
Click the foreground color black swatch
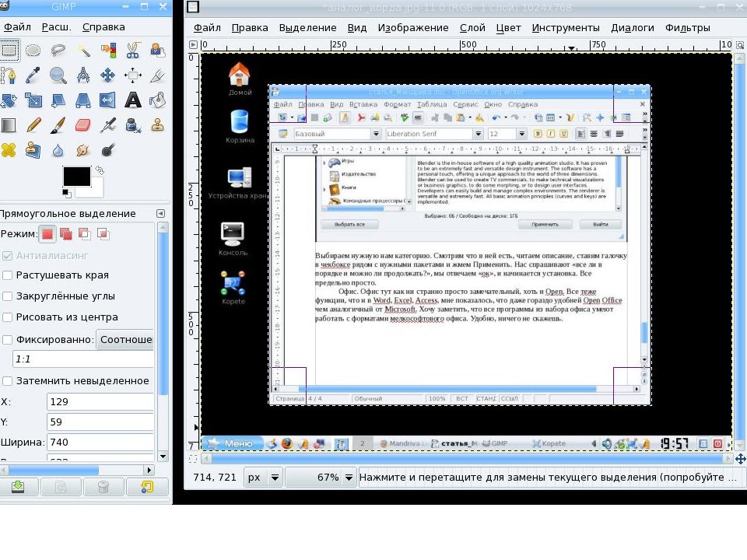[77, 177]
